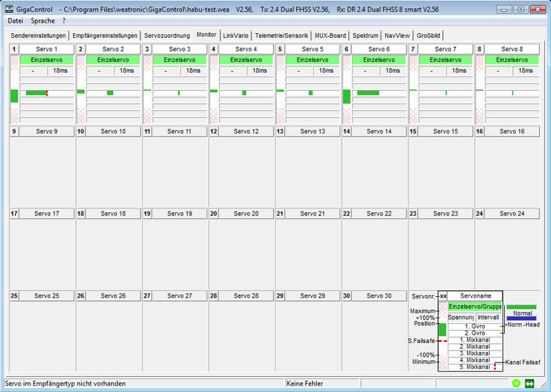The height and width of the screenshot is (392, 551).
Task: Click the Einzelservo/Gruppe legend label
Action: (475, 307)
